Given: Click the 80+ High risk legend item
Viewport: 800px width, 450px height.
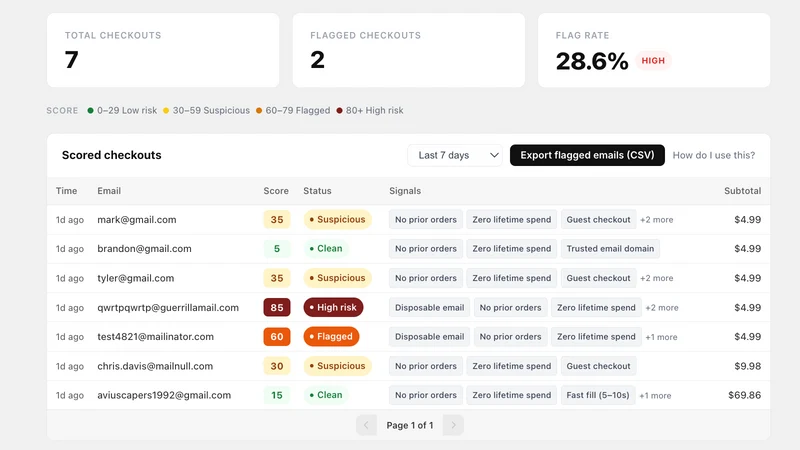Looking at the screenshot, I should pyautogui.click(x=370, y=110).
